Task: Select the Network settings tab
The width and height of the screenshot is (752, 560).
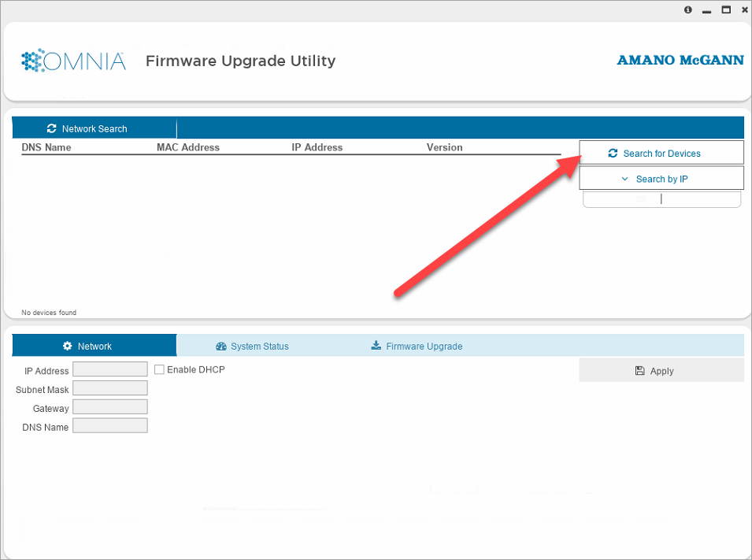Action: tap(94, 346)
